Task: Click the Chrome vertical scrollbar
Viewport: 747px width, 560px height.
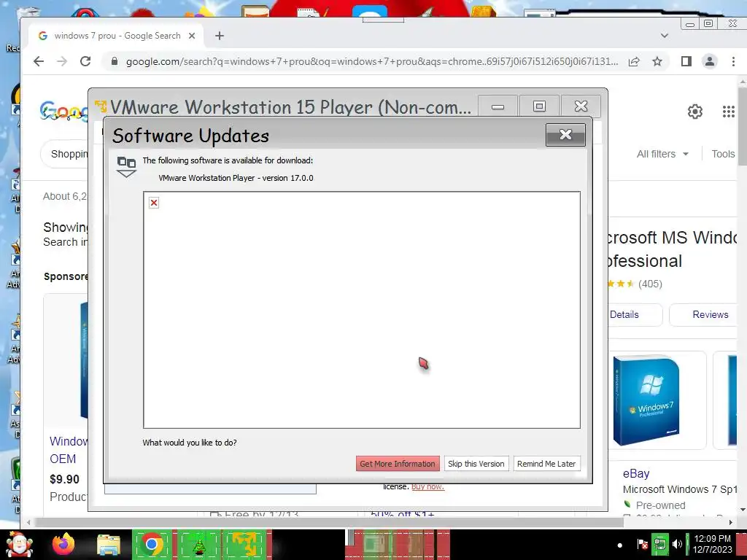Action: click(742, 127)
